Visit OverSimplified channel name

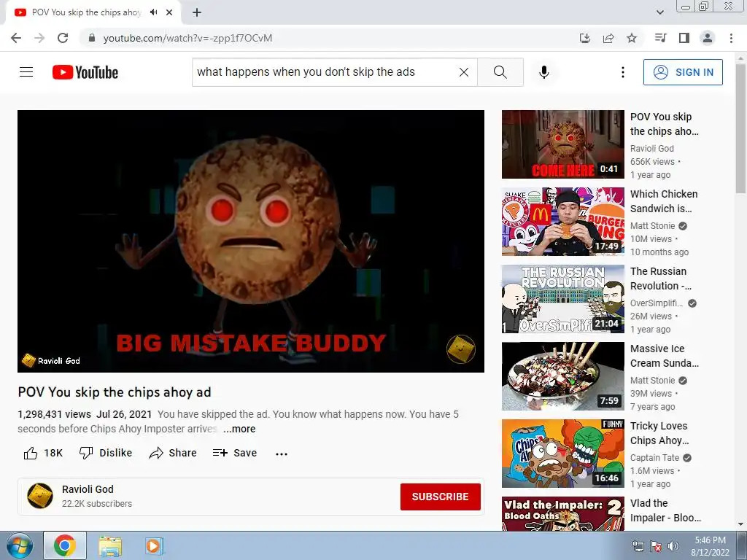(x=657, y=303)
